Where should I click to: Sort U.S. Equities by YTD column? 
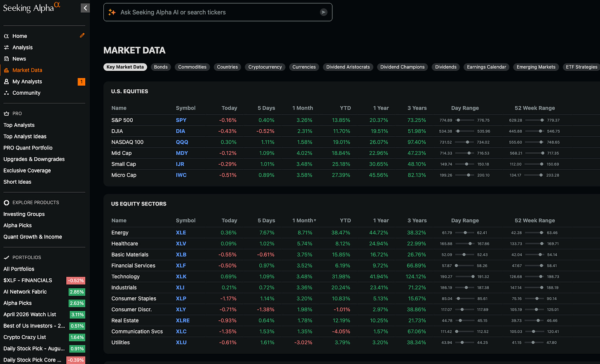[x=345, y=108]
